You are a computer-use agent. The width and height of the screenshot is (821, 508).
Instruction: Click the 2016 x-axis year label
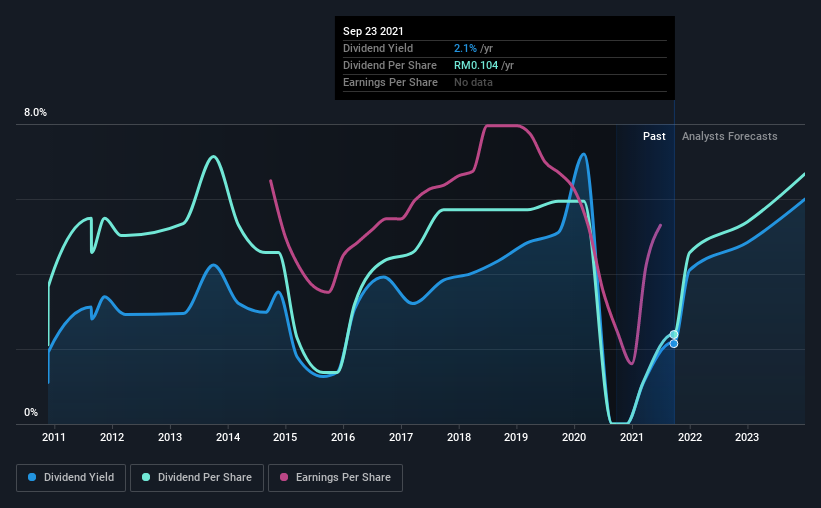coord(343,437)
